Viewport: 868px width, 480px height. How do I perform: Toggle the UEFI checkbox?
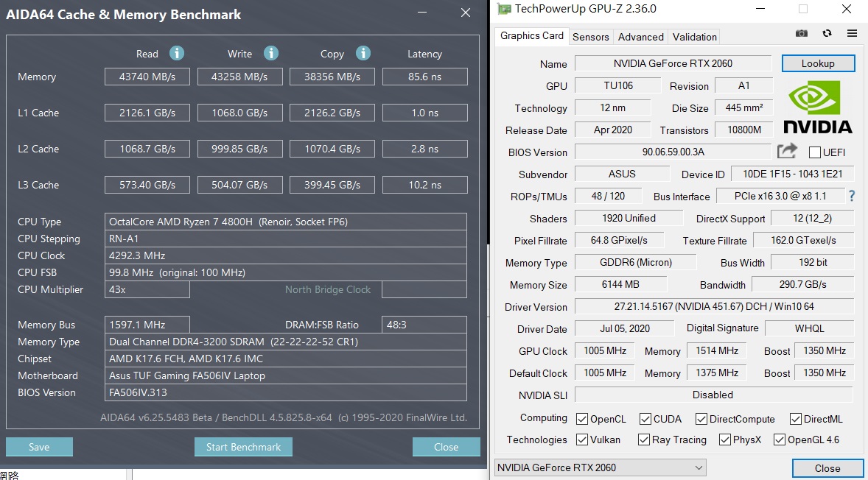pos(815,152)
